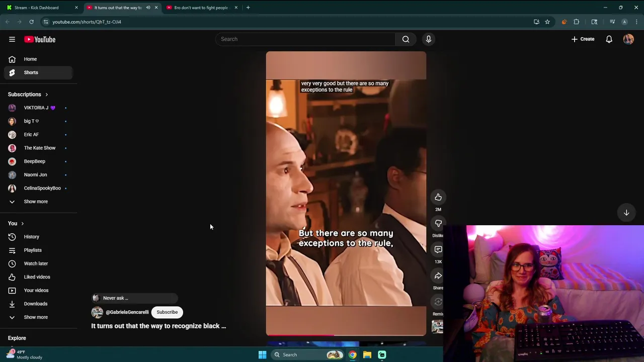The width and height of the screenshot is (644, 362).
Task: Open the notifications bell
Action: [609, 39]
